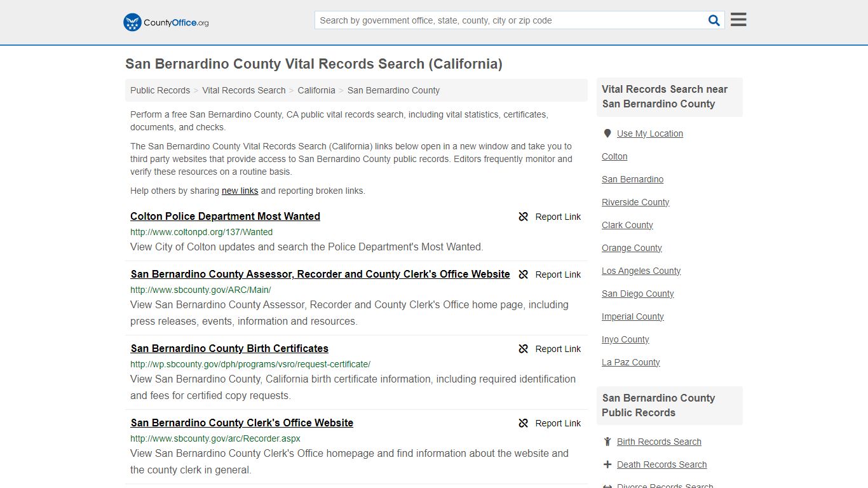Open San Bernardino County Clerk's Office Website
Viewport: 868px width, 488px height.
coord(242,423)
